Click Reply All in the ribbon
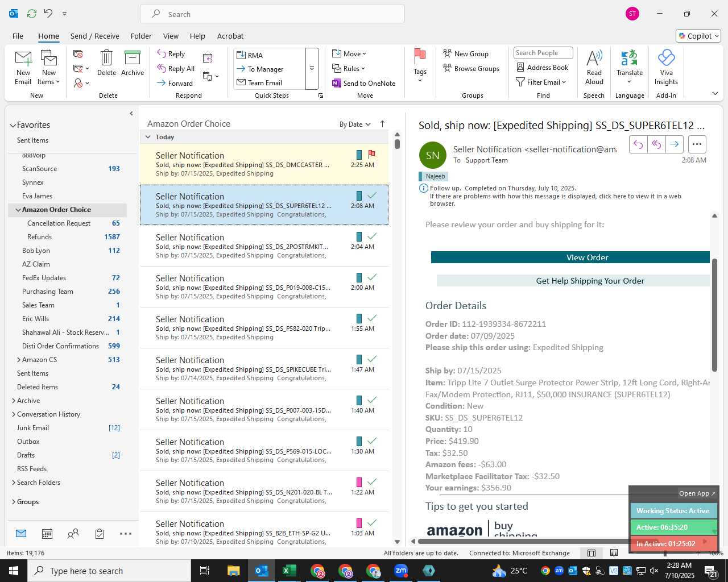728x582 pixels. tap(176, 68)
